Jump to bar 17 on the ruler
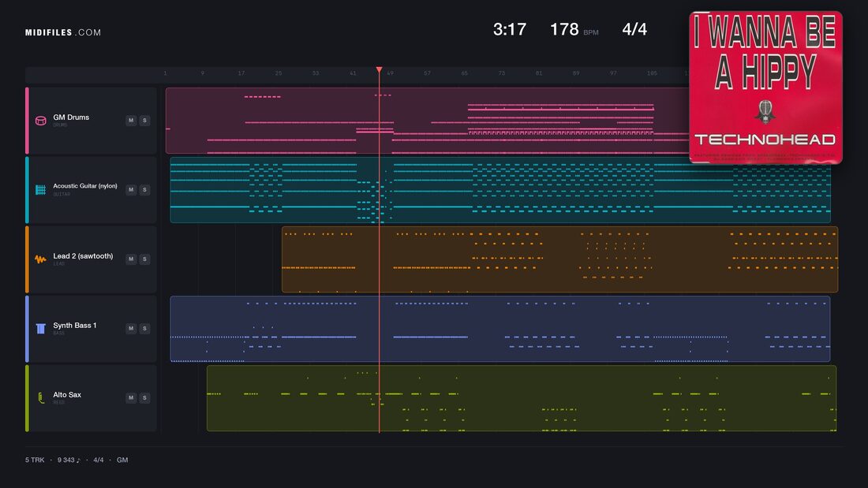The width and height of the screenshot is (868, 488). coord(241,73)
